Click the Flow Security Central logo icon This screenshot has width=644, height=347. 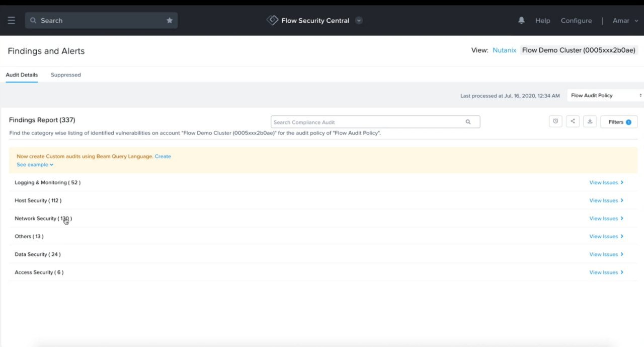pyautogui.click(x=272, y=20)
